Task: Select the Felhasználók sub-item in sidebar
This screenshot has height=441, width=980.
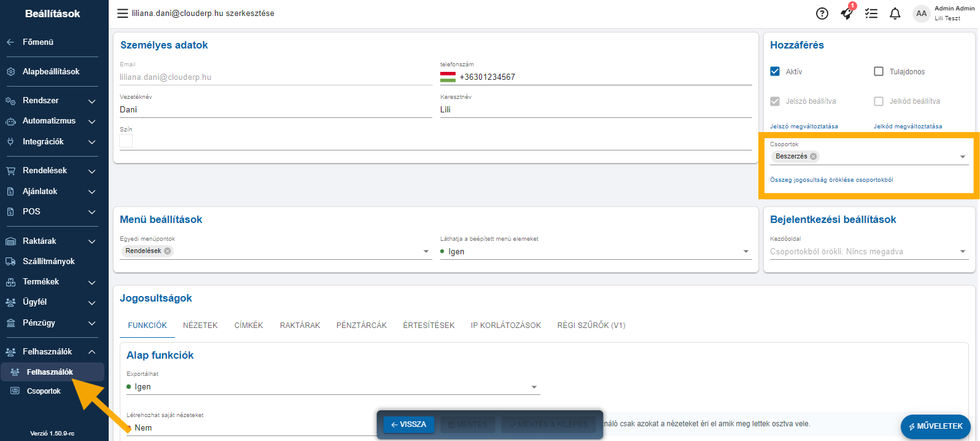Action: [x=52, y=372]
